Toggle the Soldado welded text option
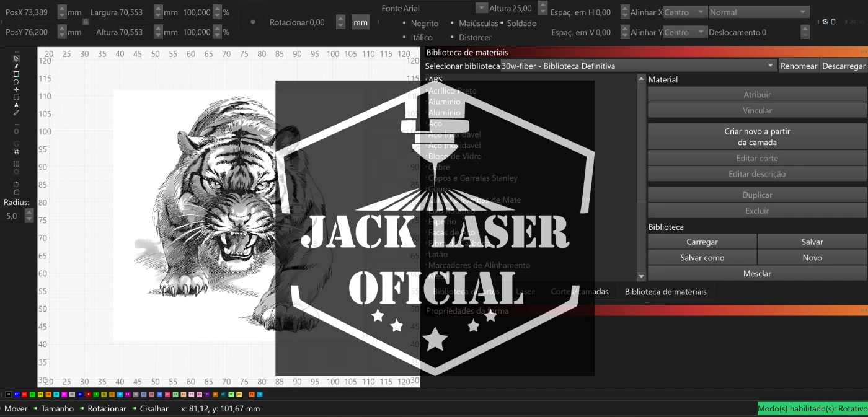868x417 pixels. tap(521, 24)
